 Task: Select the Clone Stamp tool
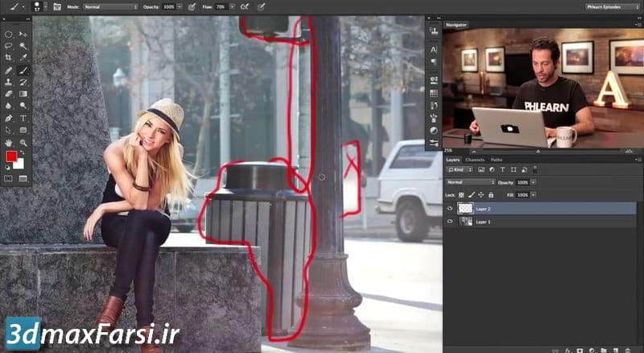tap(8, 82)
